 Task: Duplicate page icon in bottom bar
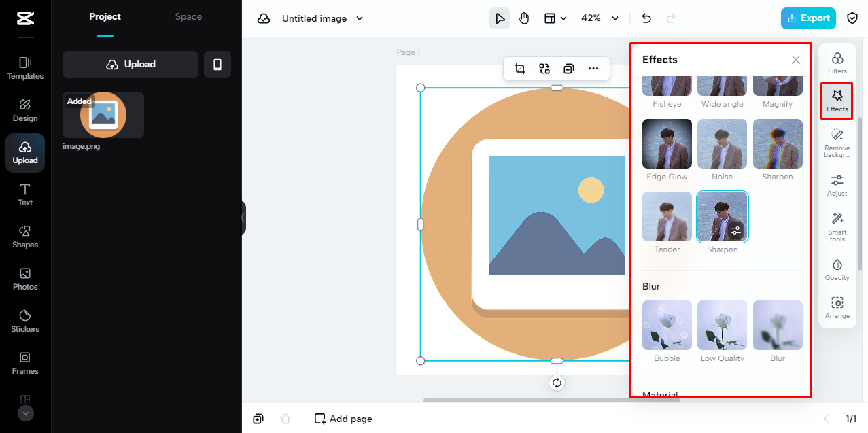[x=258, y=419]
